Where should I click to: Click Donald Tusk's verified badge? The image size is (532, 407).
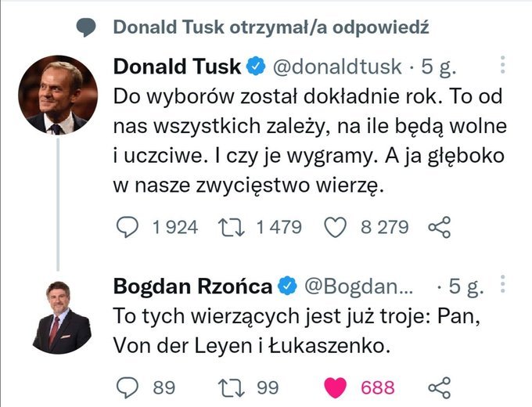click(256, 67)
